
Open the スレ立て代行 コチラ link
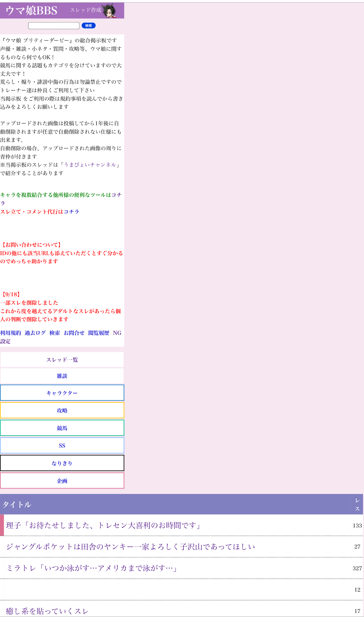click(71, 212)
